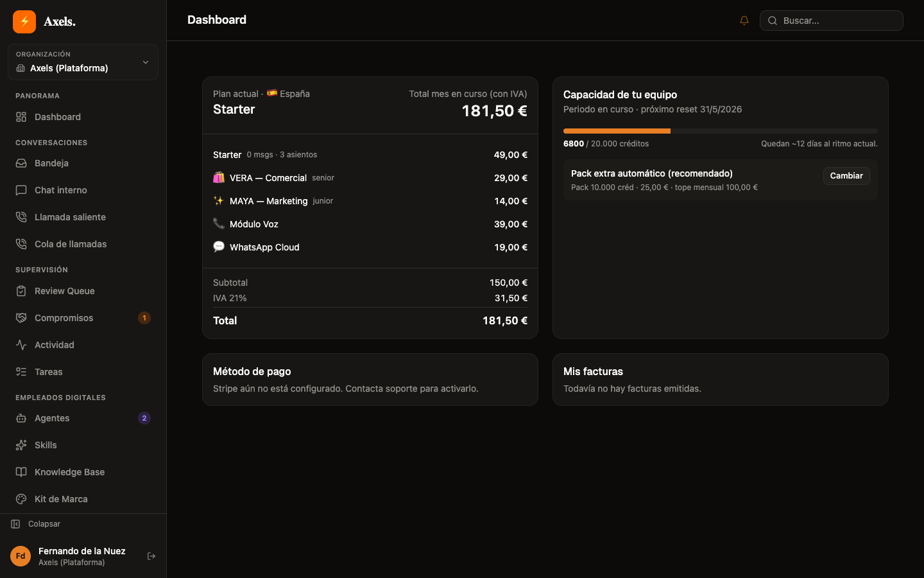Open Bandeja inbox icon in sidebar
The width and height of the screenshot is (924, 578).
[x=21, y=163]
